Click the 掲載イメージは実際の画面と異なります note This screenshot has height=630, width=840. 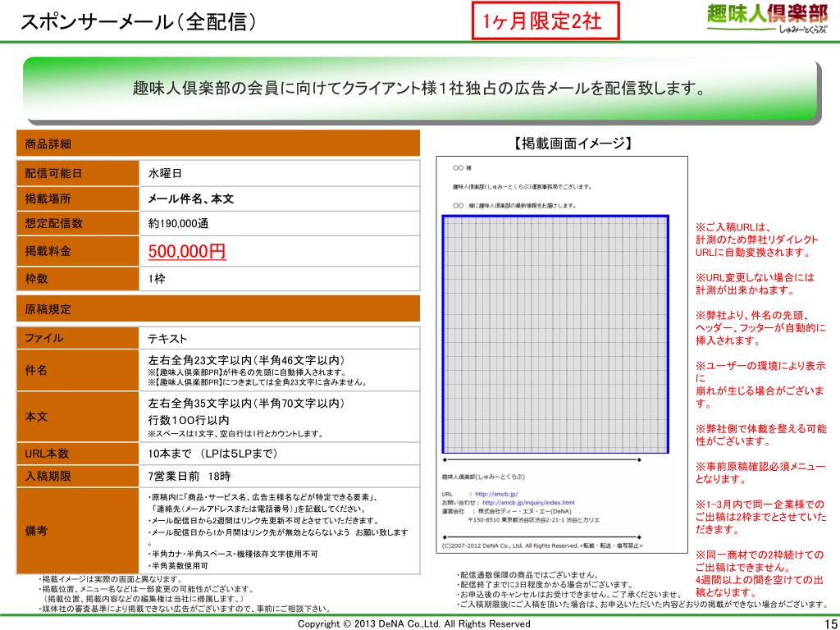pyautogui.click(x=111, y=579)
